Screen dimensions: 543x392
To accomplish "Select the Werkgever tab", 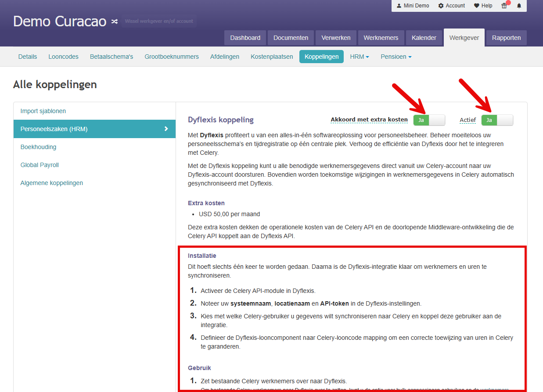I will pyautogui.click(x=464, y=38).
